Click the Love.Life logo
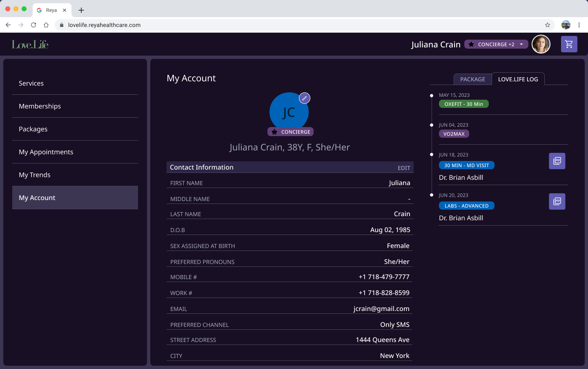Viewport: 588px width, 369px height. (x=30, y=44)
